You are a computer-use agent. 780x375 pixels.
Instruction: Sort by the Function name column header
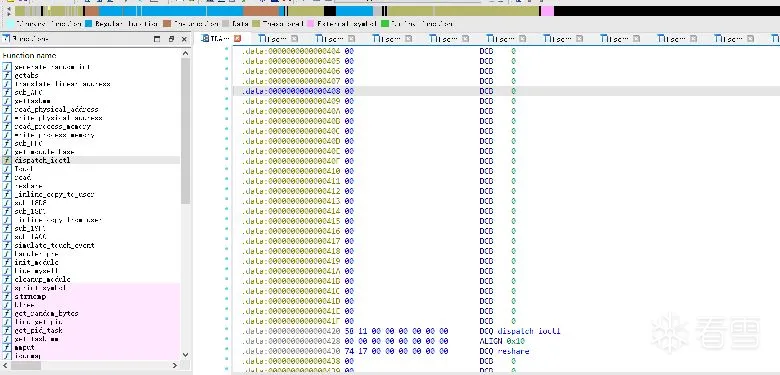29,55
